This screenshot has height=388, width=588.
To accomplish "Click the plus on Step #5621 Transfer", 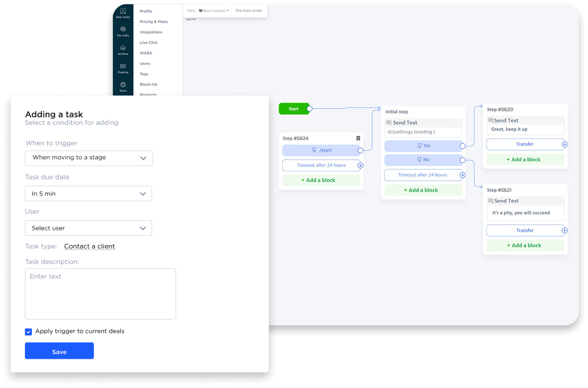I will [565, 230].
